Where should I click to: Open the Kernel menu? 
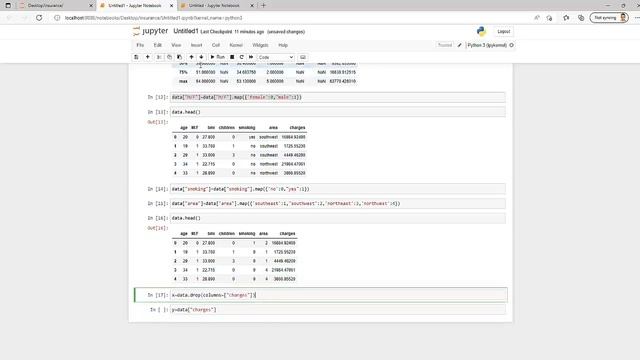236,45
